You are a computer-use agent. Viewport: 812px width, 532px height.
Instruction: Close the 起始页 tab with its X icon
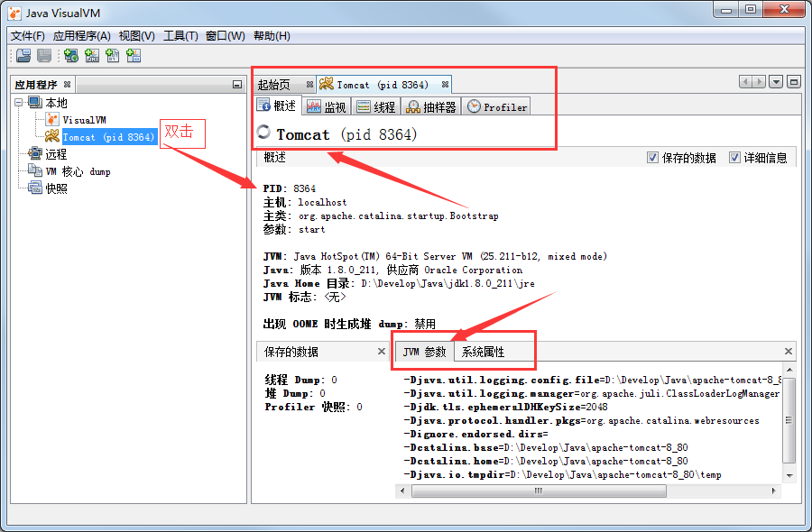coord(309,85)
